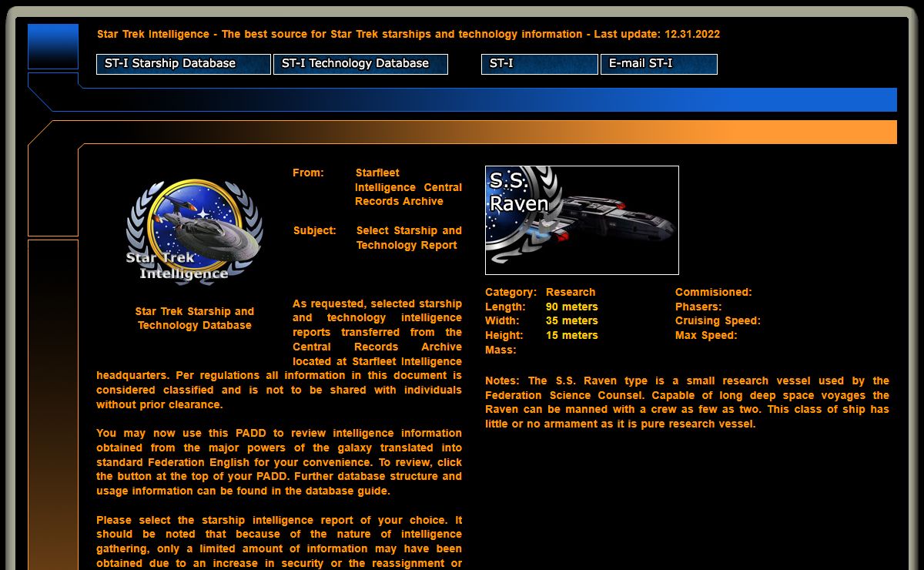
Task: Click 'Starfleet Intelligence Central Records Archive' text
Action: 408,187
